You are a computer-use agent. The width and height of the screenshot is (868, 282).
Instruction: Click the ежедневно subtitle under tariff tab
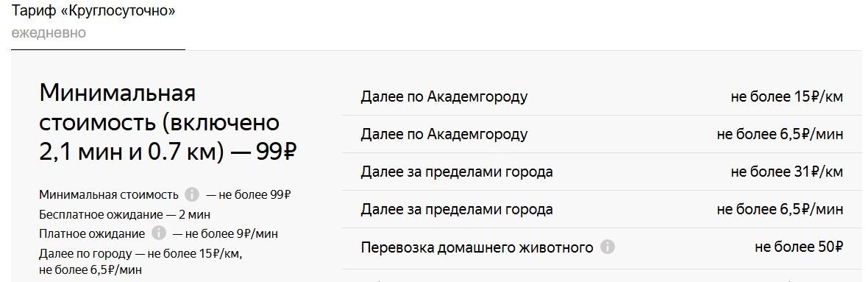pyautogui.click(x=49, y=32)
